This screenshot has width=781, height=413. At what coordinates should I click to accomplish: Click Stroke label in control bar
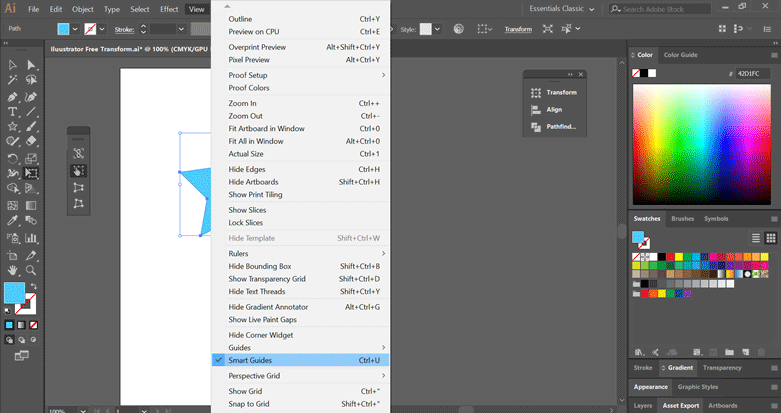point(124,29)
